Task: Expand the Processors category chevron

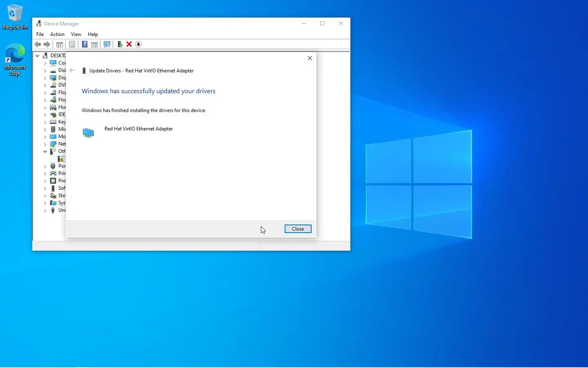Action: (45, 181)
